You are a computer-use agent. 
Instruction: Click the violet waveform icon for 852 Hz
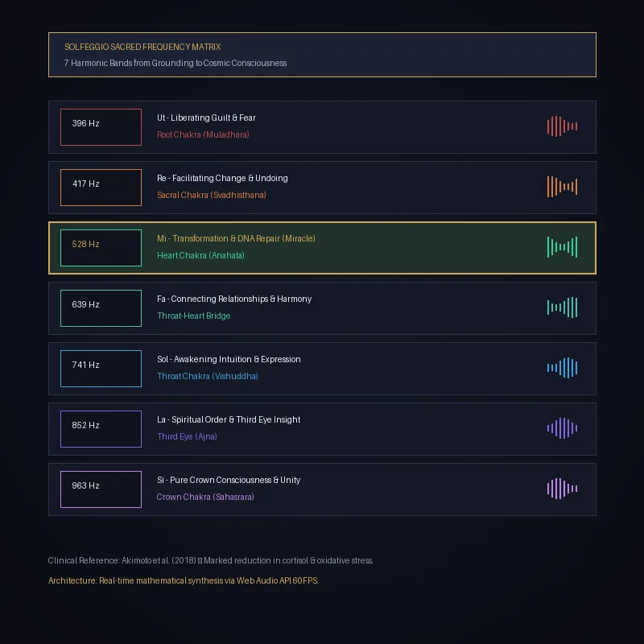(x=562, y=428)
